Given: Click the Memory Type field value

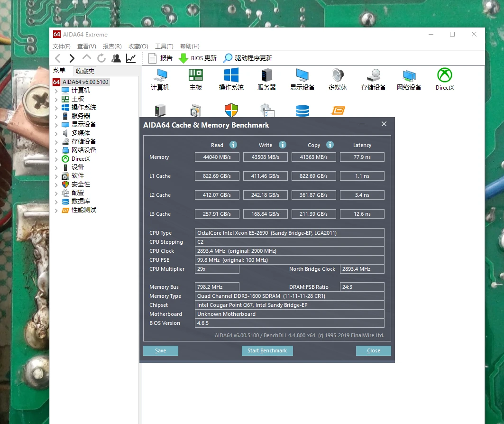Looking at the screenshot, I should point(290,296).
